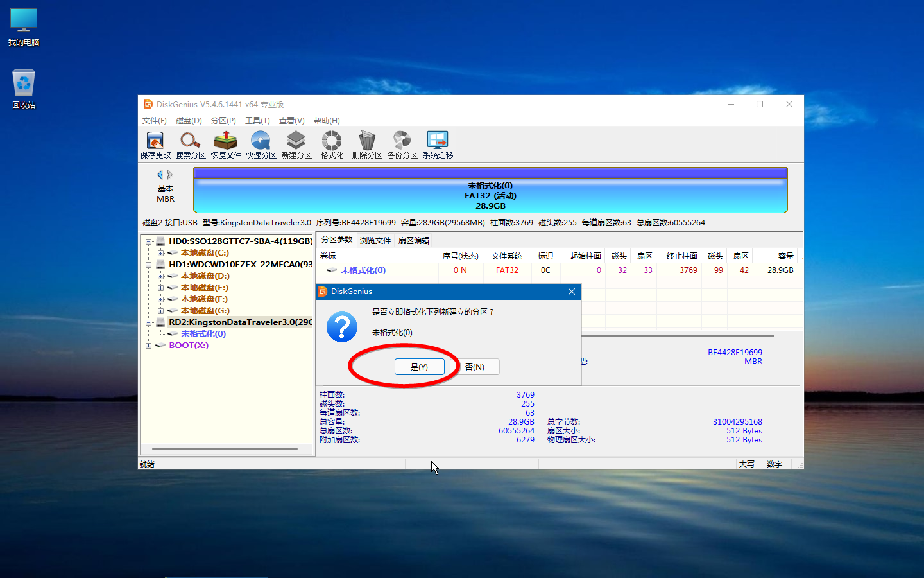
Task: Select 本地磁盘(G:) in disk tree
Action: [x=205, y=311]
